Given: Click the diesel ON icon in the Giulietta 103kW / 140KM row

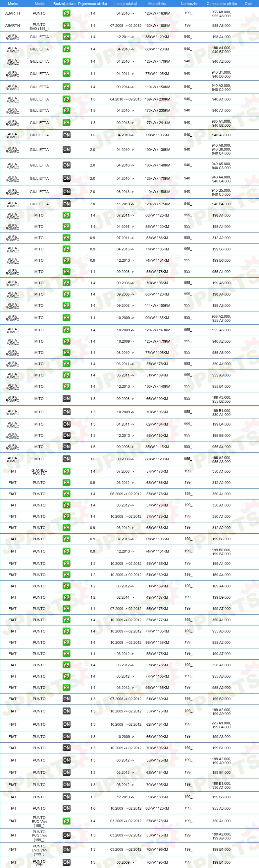Looking at the screenshot, I should click(66, 166).
